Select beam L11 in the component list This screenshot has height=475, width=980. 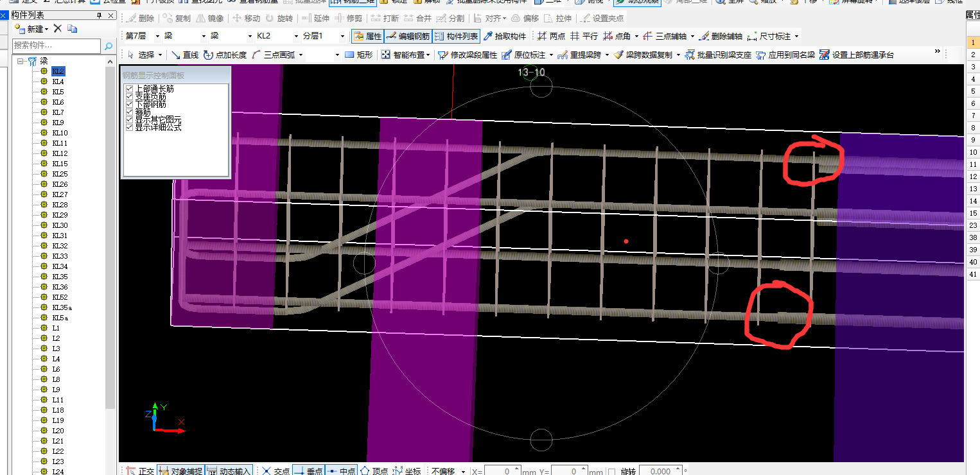[58, 400]
